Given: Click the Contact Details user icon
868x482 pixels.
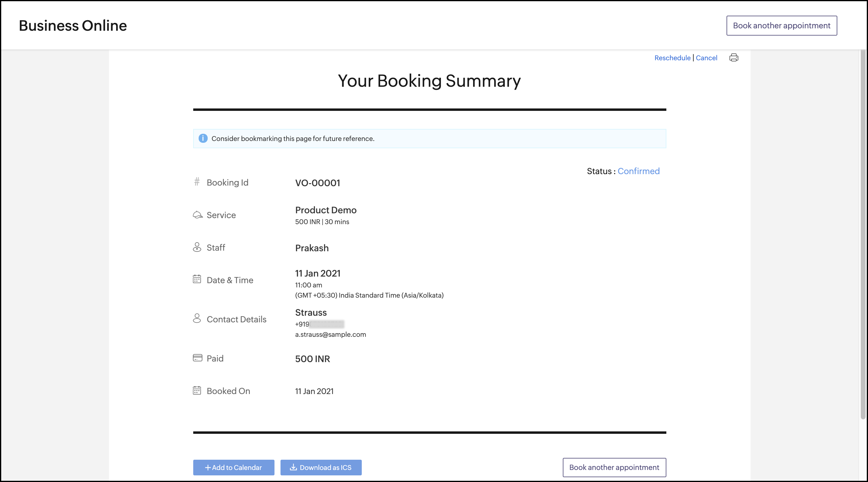Looking at the screenshot, I should 197,318.
